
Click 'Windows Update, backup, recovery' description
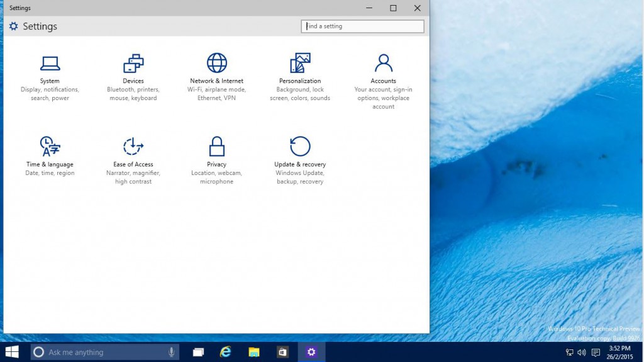(300, 178)
